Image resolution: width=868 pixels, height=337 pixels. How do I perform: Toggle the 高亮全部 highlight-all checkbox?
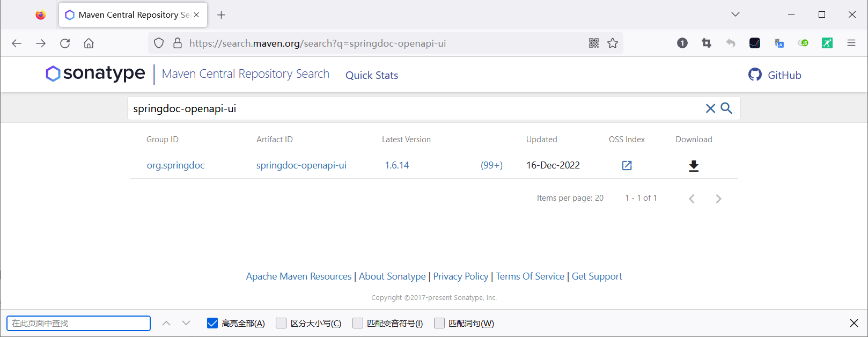click(x=212, y=323)
